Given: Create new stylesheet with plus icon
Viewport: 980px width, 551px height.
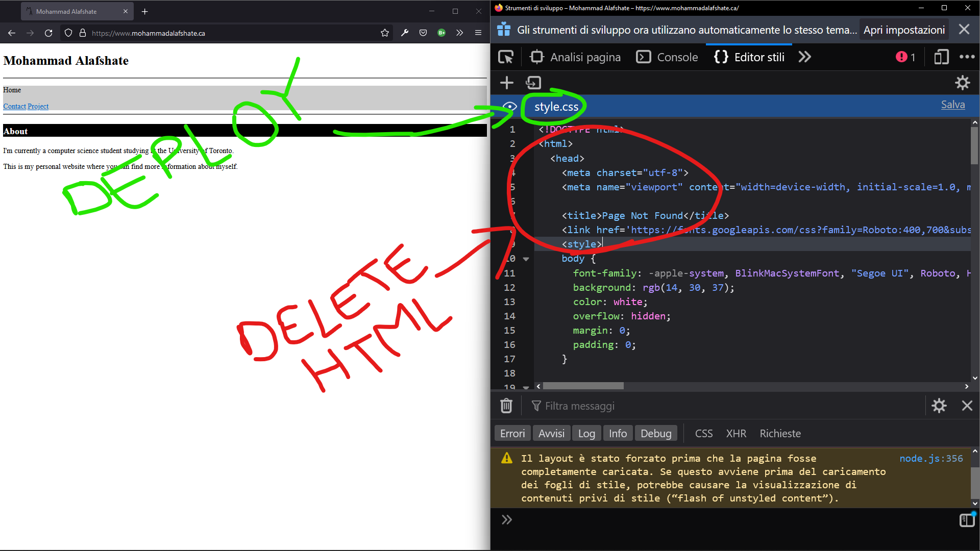Looking at the screenshot, I should 506,83.
